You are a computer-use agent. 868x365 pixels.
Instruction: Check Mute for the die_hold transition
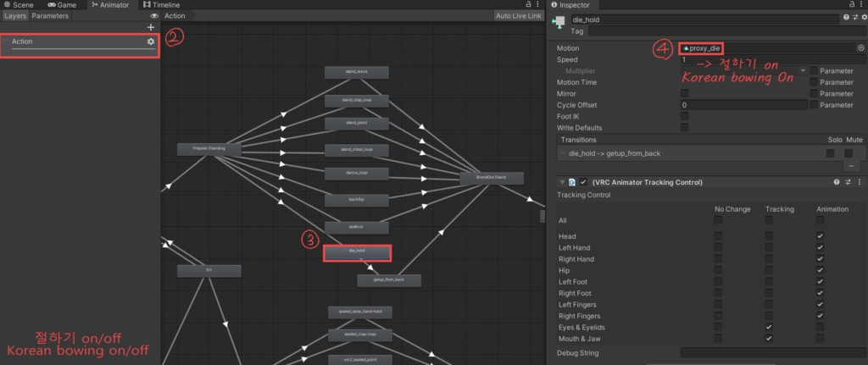[x=849, y=153]
